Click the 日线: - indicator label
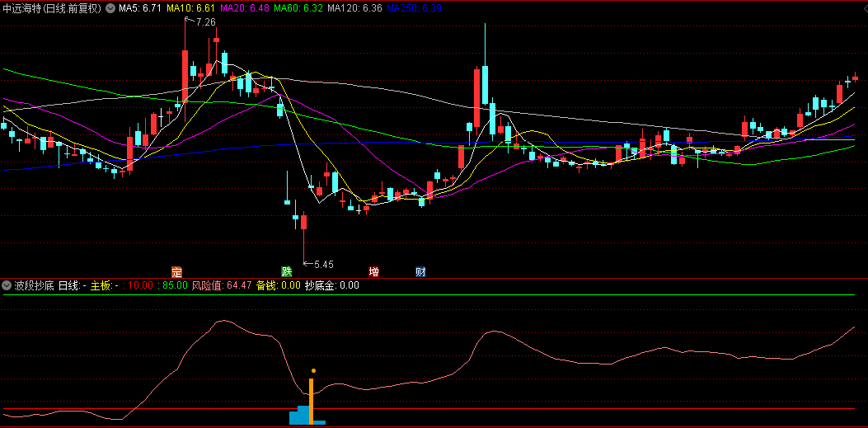Image resolution: width=868 pixels, height=428 pixels. point(73,285)
